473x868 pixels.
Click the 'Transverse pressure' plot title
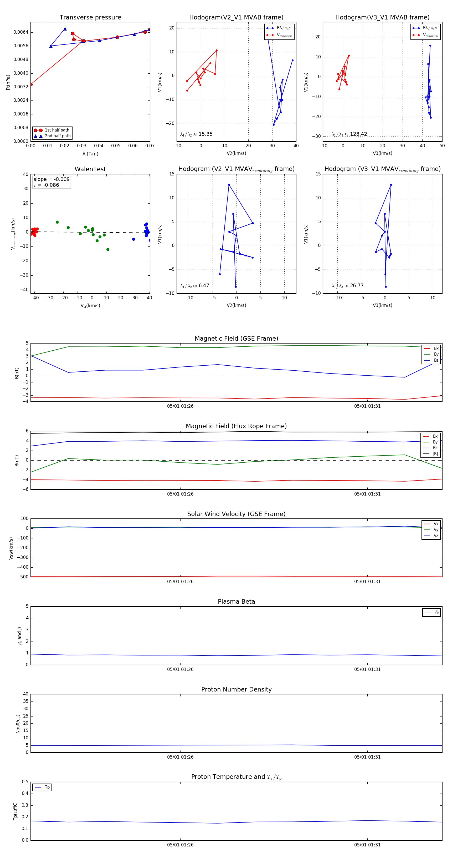tap(90, 18)
